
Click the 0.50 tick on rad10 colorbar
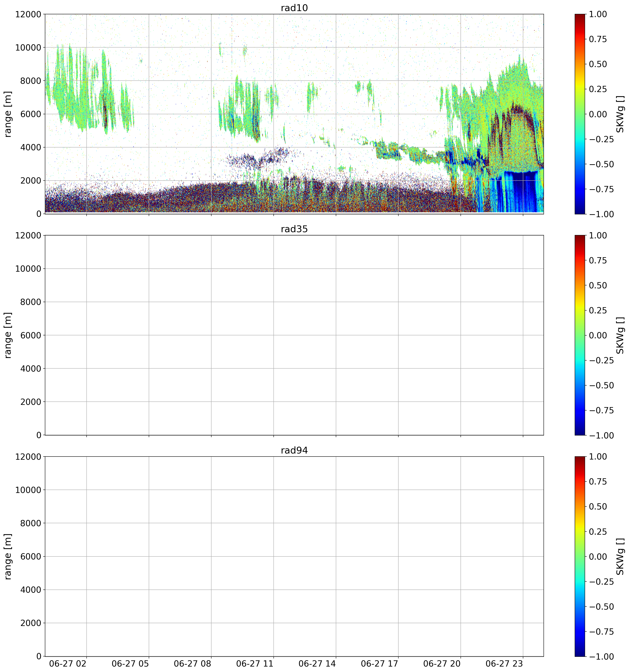point(598,64)
